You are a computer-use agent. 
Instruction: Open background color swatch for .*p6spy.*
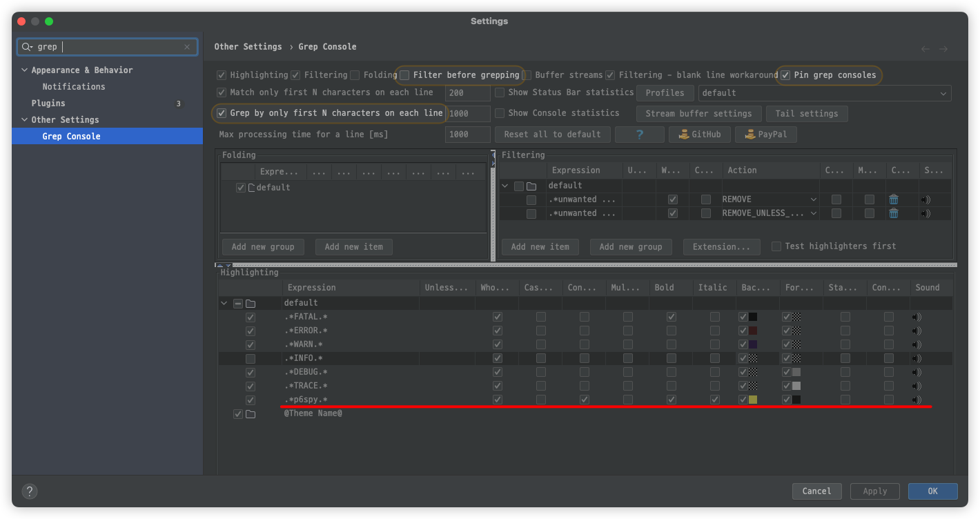tap(753, 400)
